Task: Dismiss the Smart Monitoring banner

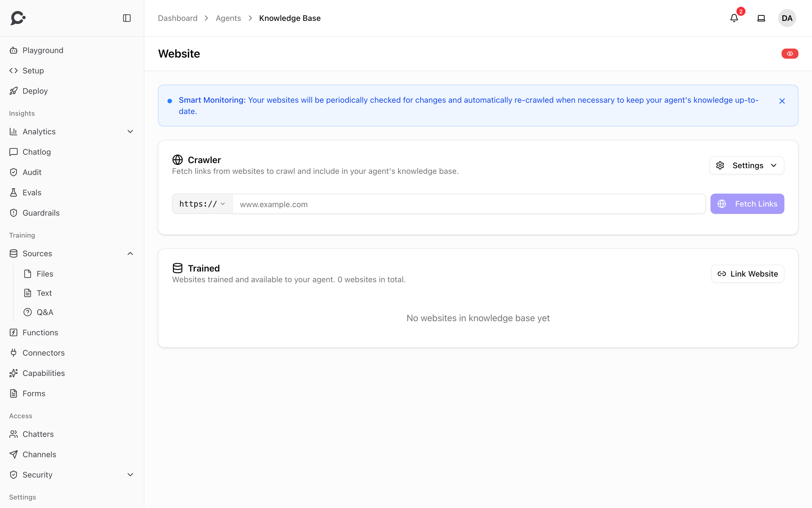Action: pyautogui.click(x=782, y=101)
